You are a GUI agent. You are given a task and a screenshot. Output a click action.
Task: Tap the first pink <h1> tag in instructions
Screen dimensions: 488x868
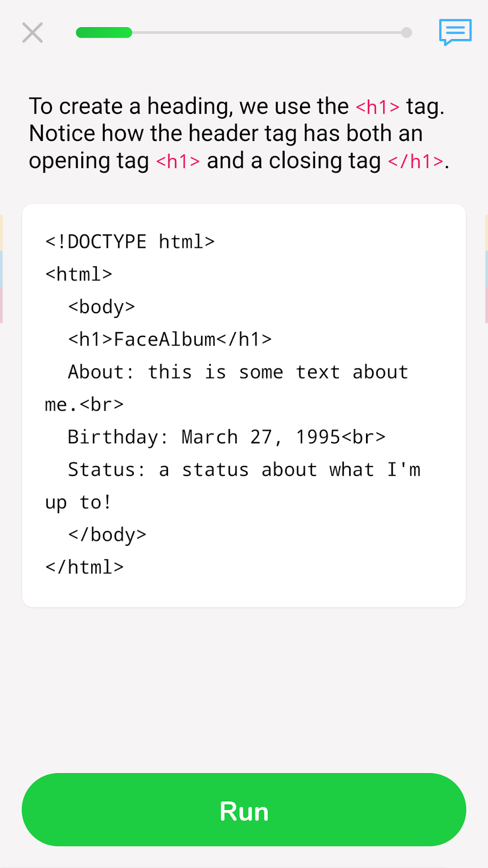377,107
